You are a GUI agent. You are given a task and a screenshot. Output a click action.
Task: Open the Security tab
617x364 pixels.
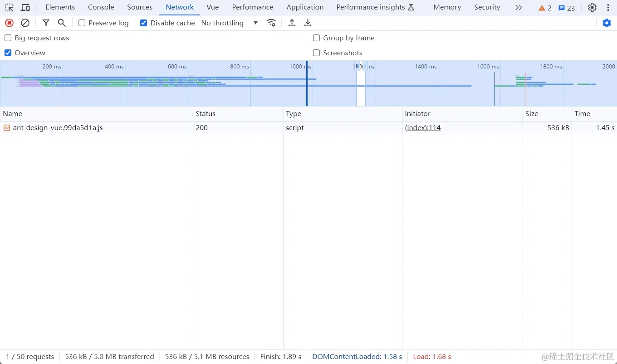(x=487, y=7)
